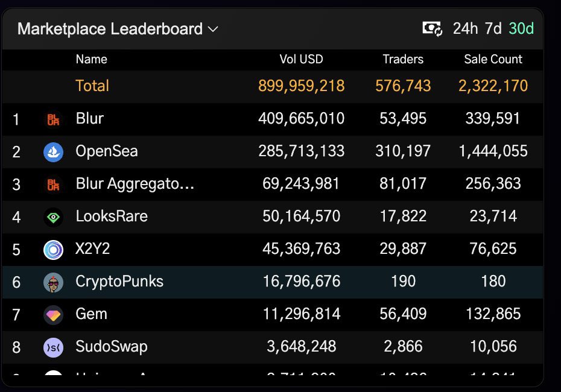Open the LooksRare marketplace name

112,216
